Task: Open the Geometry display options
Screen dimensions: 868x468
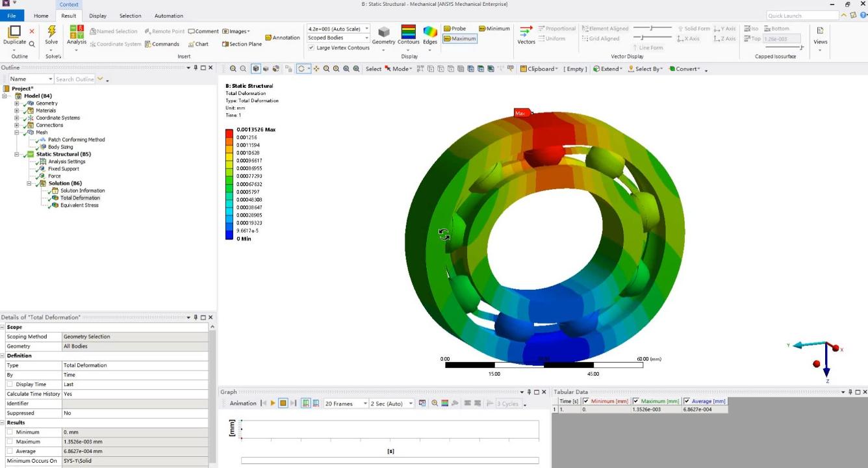Action: [383, 36]
